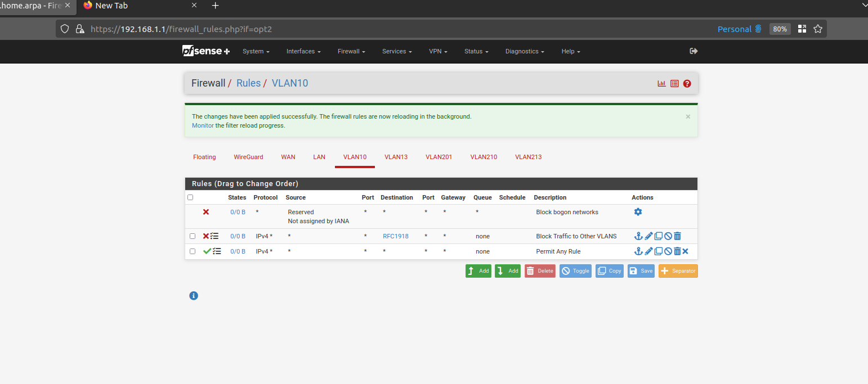The width and height of the screenshot is (868, 384).
Task: Switch to the WAN rules tab
Action: pyautogui.click(x=288, y=157)
